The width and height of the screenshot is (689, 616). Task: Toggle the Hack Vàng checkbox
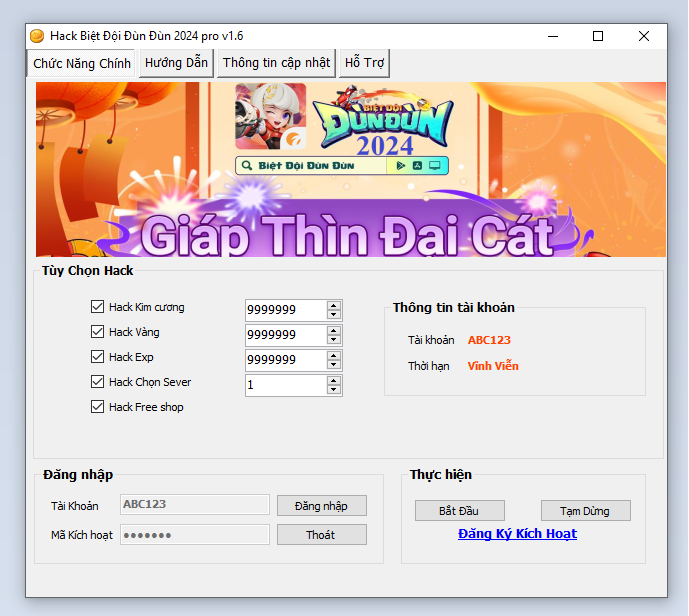tap(98, 332)
